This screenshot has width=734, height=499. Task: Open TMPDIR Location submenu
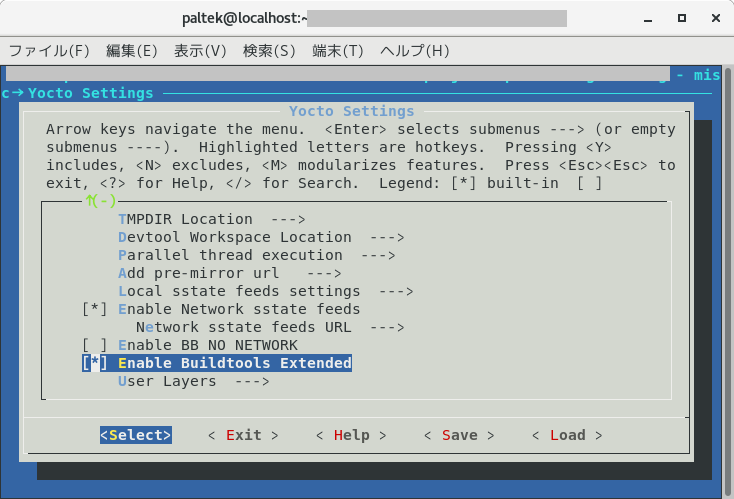(x=212, y=220)
